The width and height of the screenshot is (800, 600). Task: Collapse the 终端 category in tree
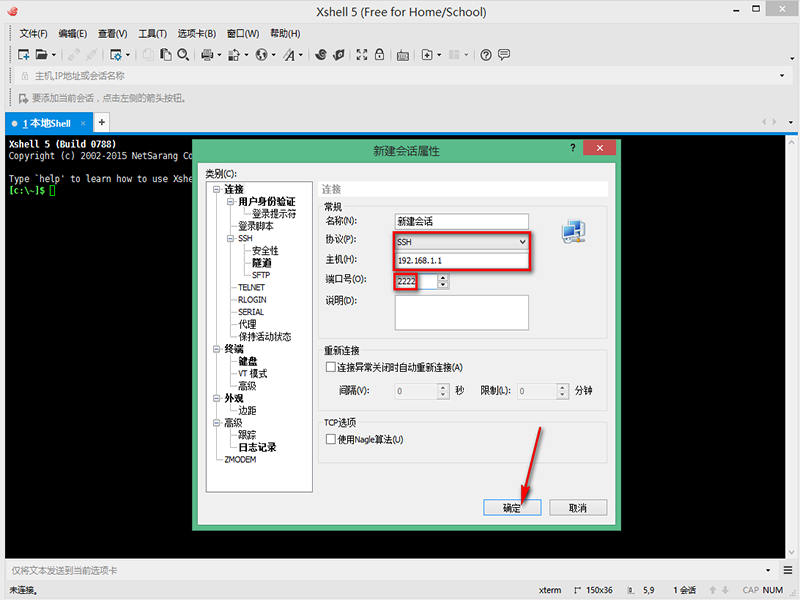(x=215, y=349)
